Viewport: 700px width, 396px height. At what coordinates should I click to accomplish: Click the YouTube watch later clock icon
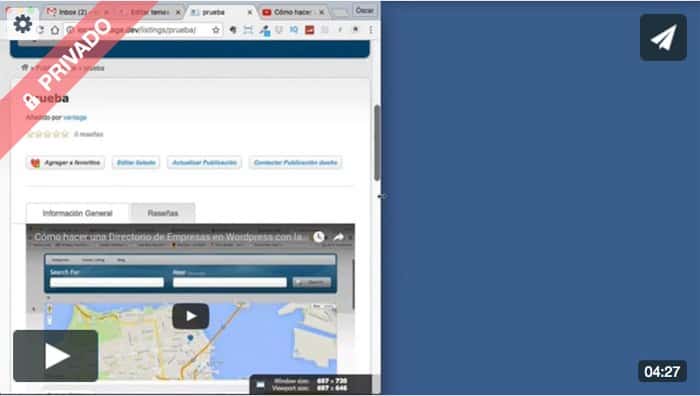pos(318,237)
